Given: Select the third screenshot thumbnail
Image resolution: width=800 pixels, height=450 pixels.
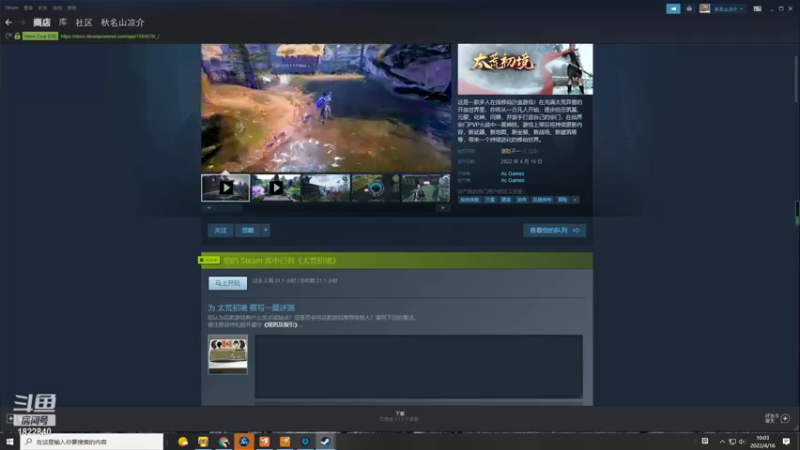Looking at the screenshot, I should pos(326,188).
